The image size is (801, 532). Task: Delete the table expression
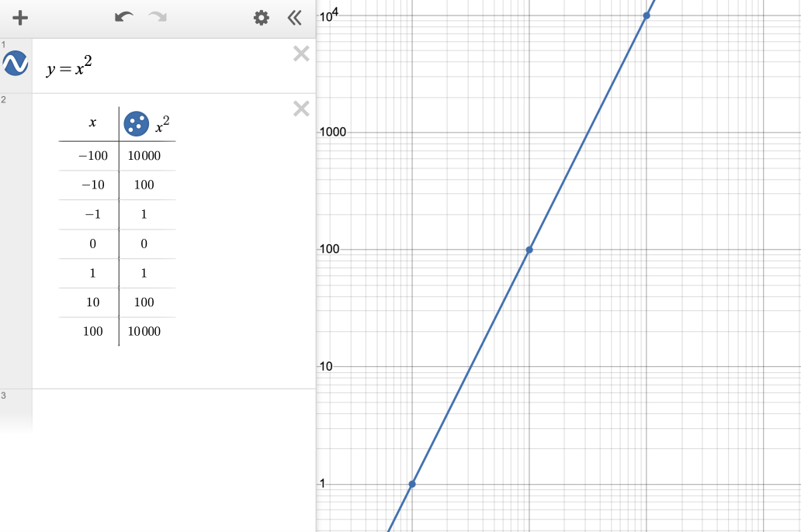pyautogui.click(x=301, y=109)
